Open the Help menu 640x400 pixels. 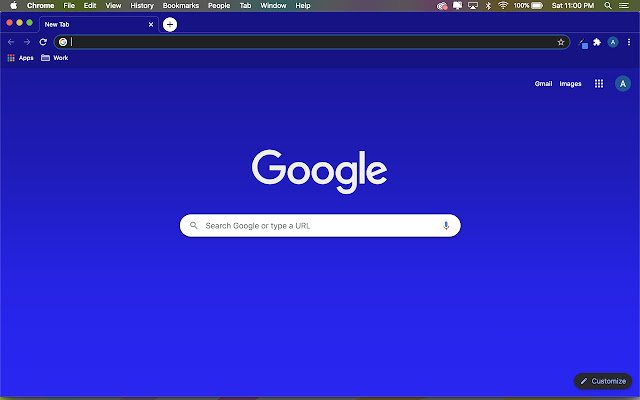(x=303, y=5)
